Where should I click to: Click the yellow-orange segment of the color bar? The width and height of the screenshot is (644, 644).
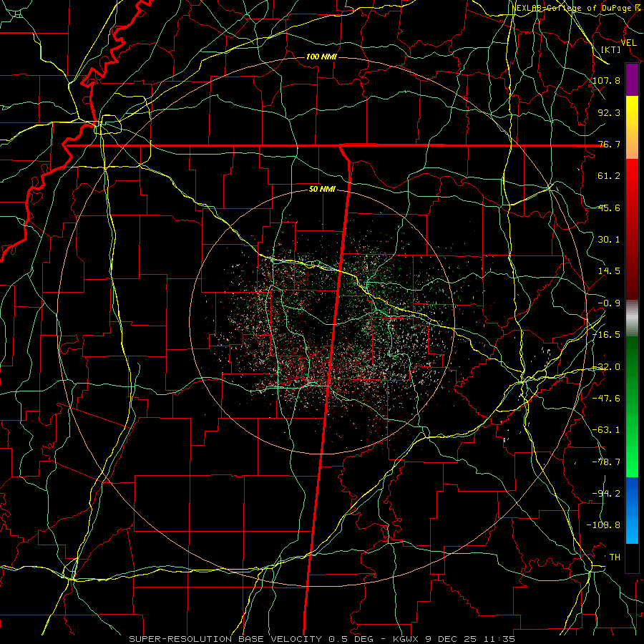632,127
